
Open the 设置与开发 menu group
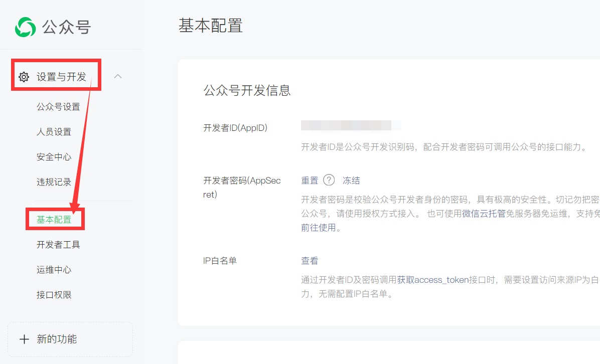[x=61, y=77]
